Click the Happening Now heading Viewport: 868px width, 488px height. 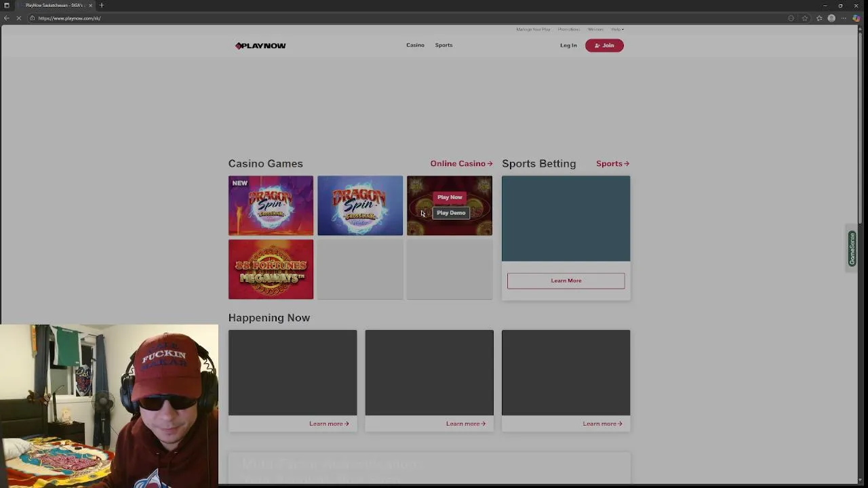269,318
